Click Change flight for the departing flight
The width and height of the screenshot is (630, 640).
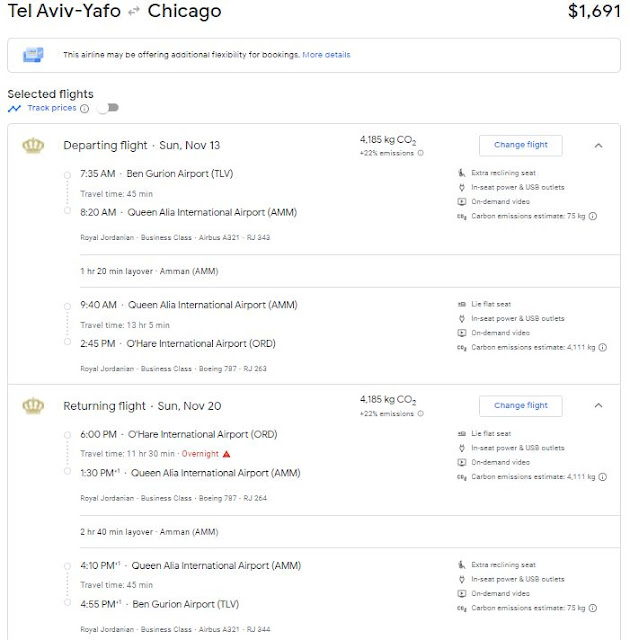pyautogui.click(x=520, y=145)
